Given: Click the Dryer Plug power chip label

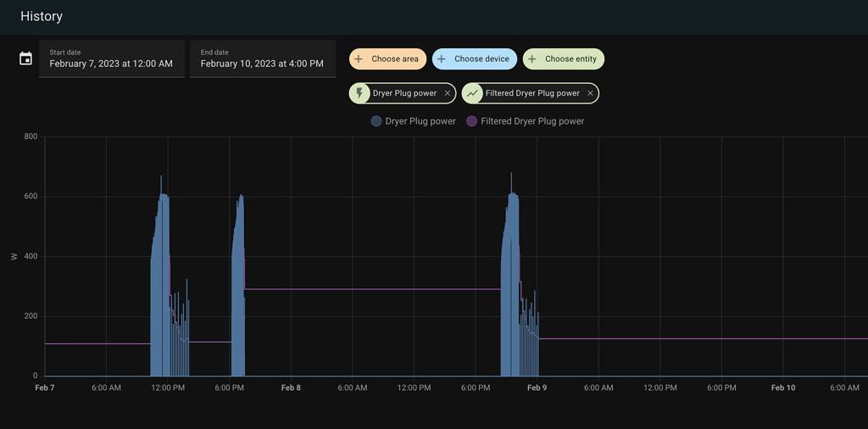Looking at the screenshot, I should pyautogui.click(x=404, y=93).
